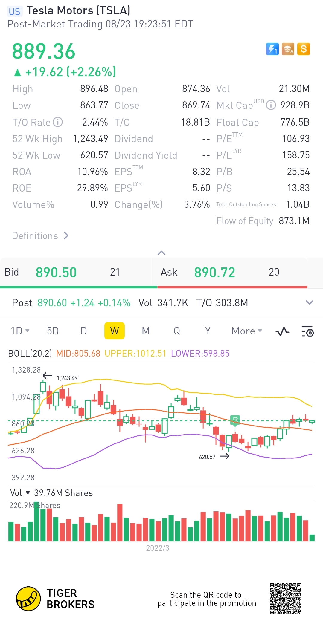The width and height of the screenshot is (323, 644).
Task: Tap the green B marker on chart
Action: [235, 420]
